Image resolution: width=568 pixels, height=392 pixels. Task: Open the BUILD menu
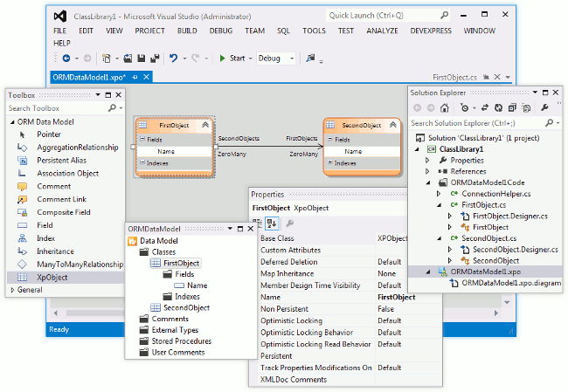[x=187, y=31]
